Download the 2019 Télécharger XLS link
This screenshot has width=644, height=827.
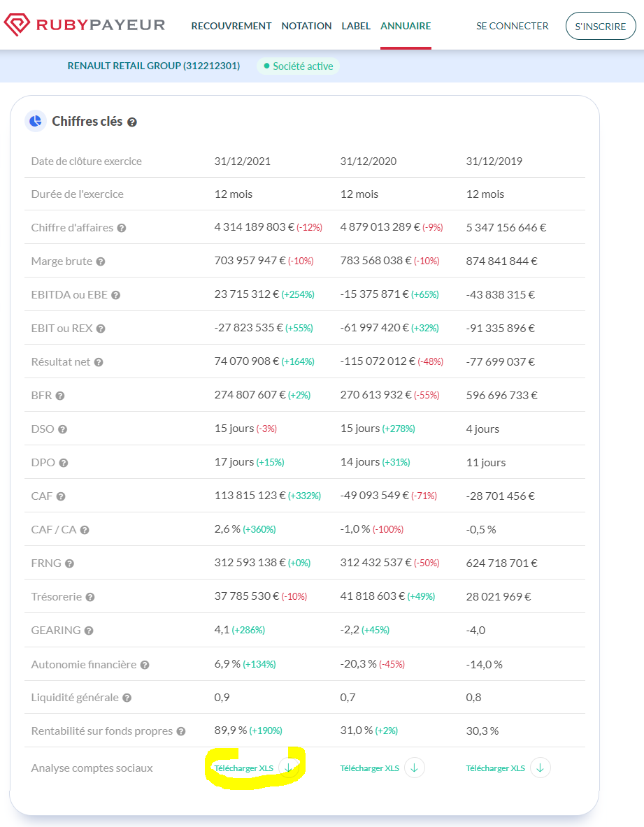pyautogui.click(x=495, y=768)
